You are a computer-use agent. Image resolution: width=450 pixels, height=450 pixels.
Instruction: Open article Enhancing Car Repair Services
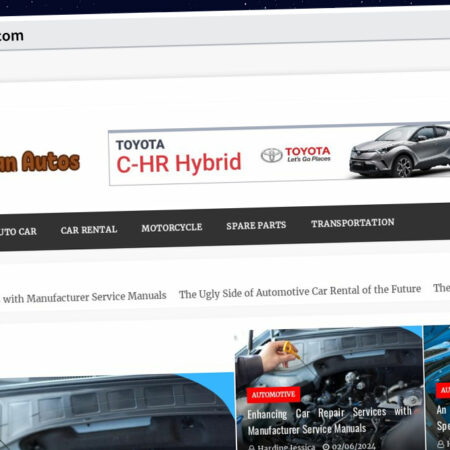pyautogui.click(x=329, y=421)
